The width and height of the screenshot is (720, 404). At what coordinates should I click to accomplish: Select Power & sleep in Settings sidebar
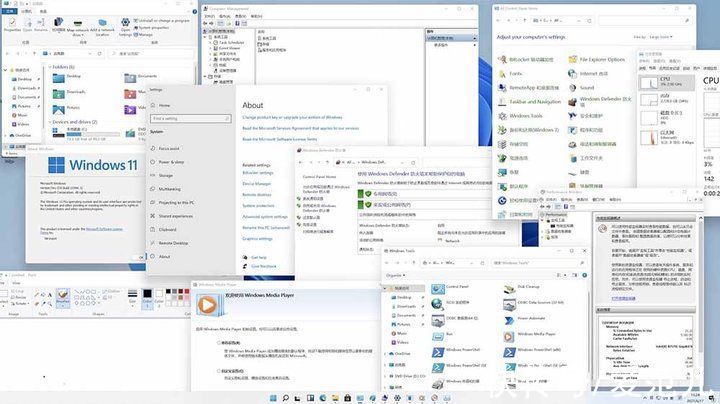(x=171, y=162)
